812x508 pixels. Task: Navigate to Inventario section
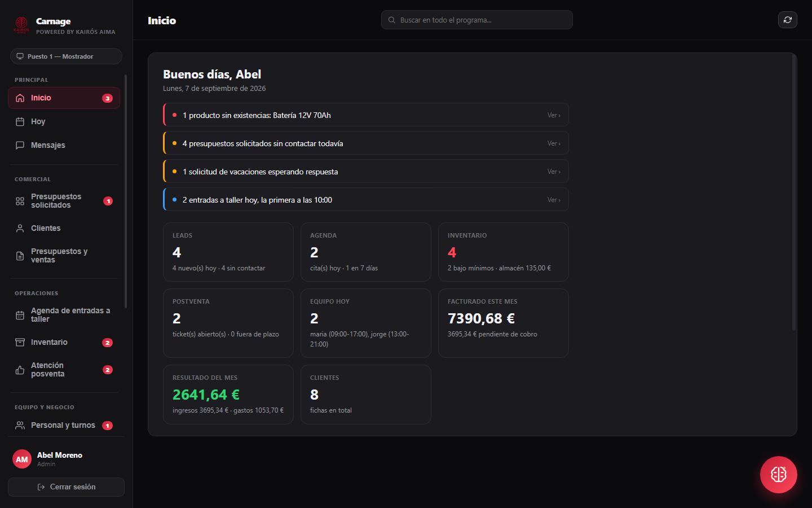point(64,343)
